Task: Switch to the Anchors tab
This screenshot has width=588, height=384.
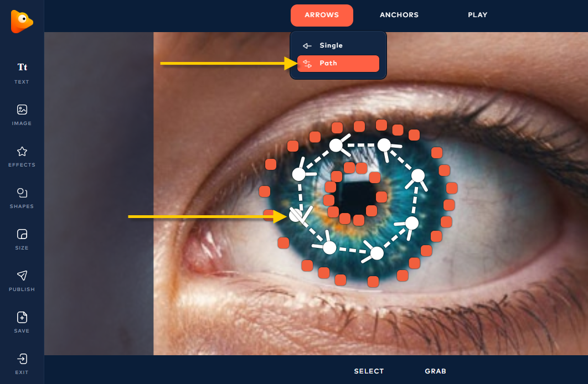Action: [x=399, y=15]
